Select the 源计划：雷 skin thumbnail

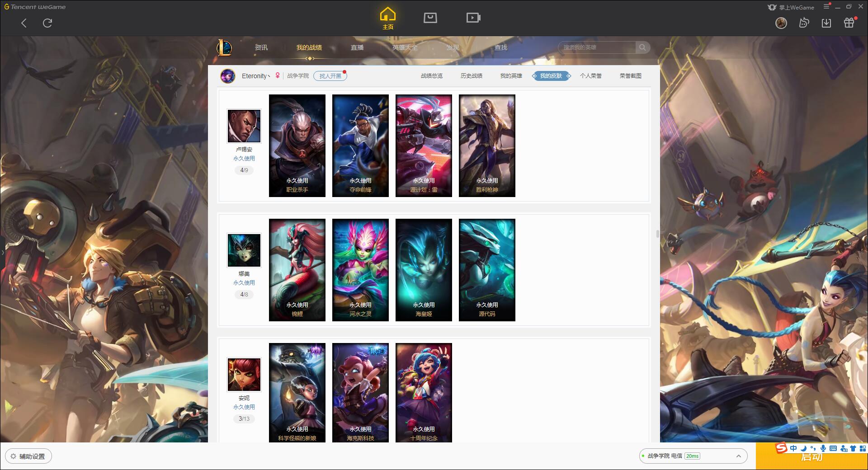click(x=424, y=146)
